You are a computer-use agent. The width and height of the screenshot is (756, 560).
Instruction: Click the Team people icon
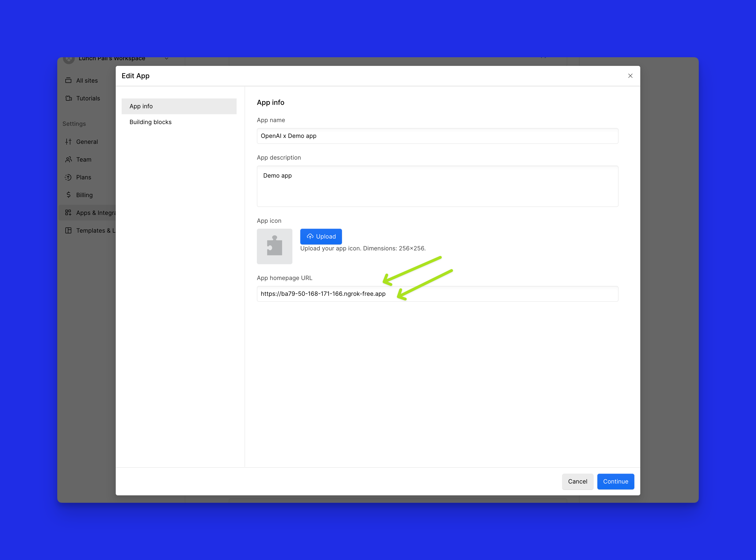point(69,159)
